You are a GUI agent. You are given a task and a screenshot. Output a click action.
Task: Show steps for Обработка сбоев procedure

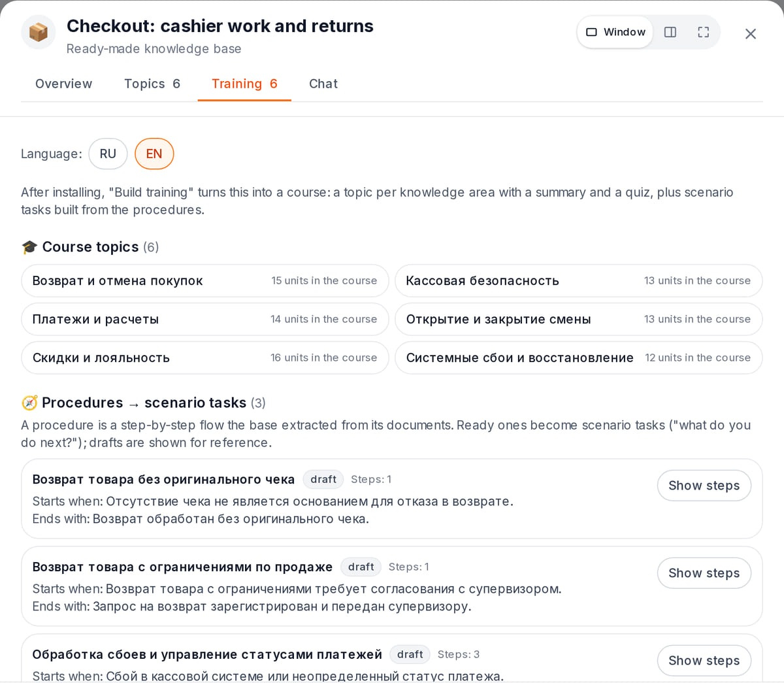[704, 661]
